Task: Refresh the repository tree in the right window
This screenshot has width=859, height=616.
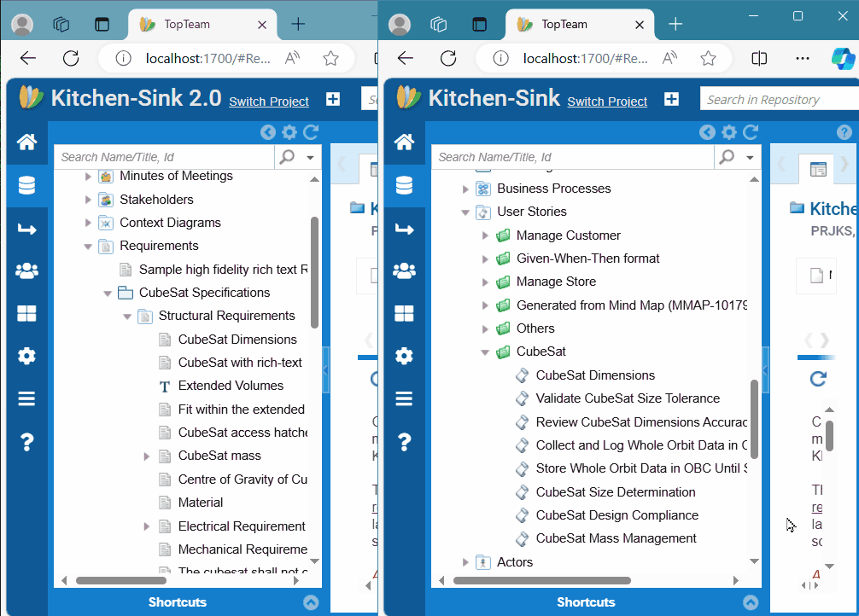Action: click(x=750, y=132)
